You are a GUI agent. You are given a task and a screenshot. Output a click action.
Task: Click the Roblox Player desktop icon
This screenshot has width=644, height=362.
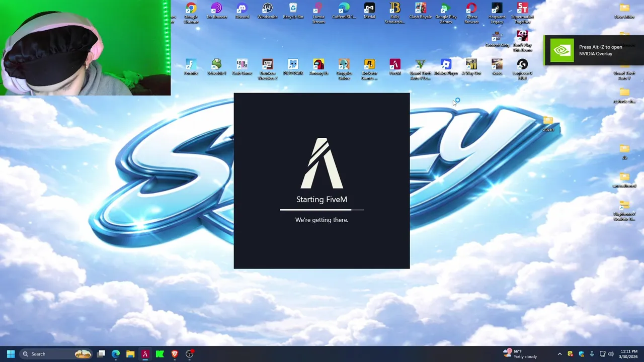pos(446,67)
